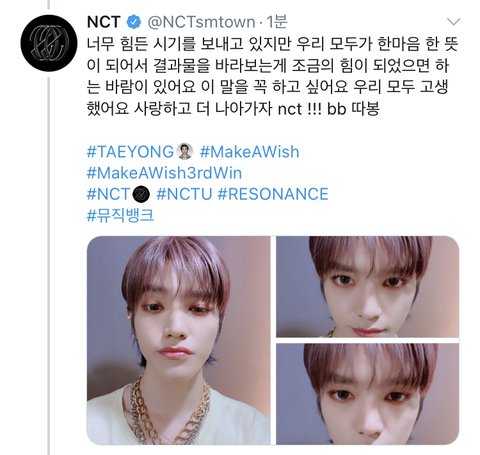Screen dimensions: 480x455
Task: Click the Korean tweet body text
Action: point(273,77)
